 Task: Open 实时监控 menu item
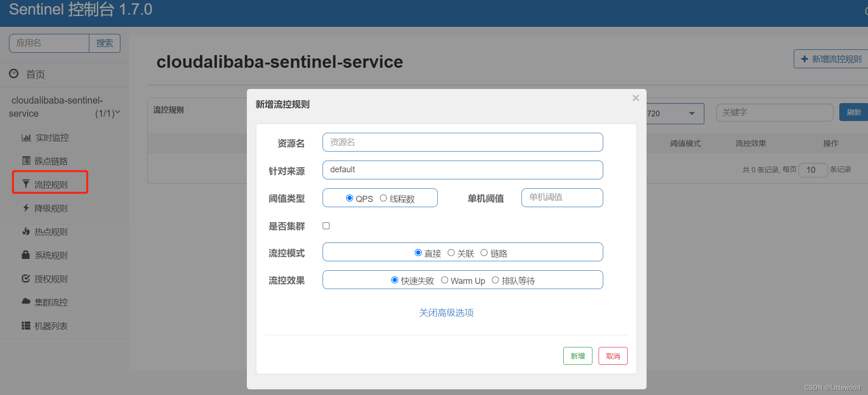(x=52, y=137)
